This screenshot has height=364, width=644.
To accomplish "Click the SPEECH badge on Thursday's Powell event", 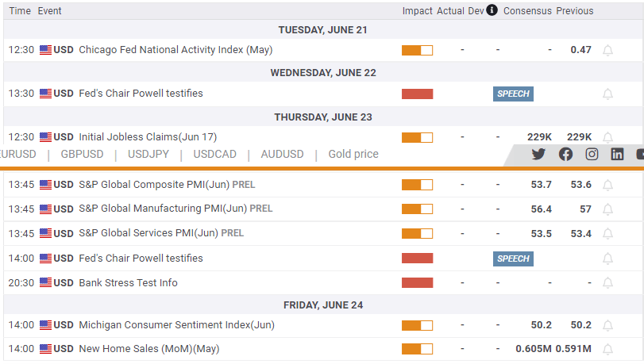I will [x=512, y=259].
